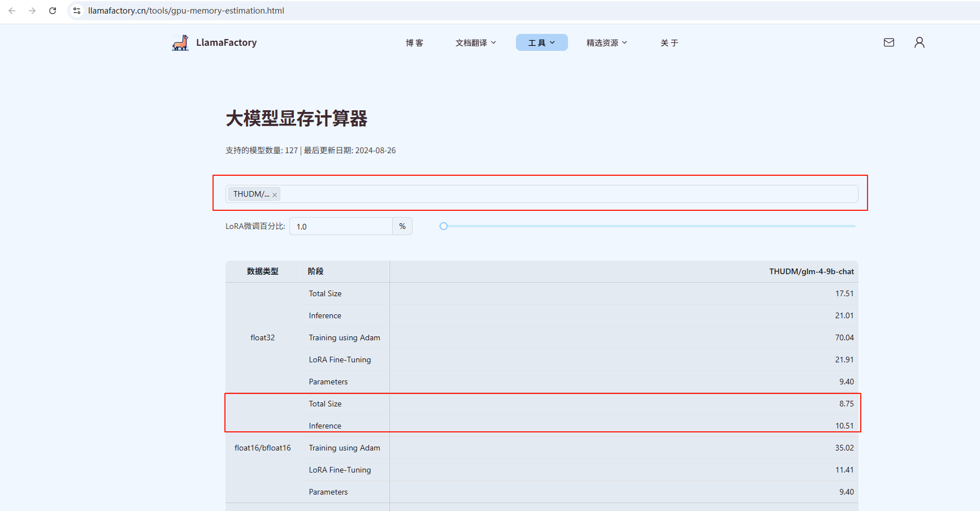Open the 博客 menu item
The image size is (980, 511).
point(414,43)
